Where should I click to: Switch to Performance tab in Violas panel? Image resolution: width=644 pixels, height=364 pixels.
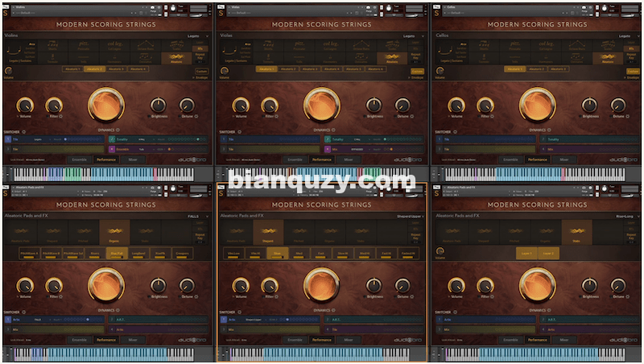tap(321, 159)
